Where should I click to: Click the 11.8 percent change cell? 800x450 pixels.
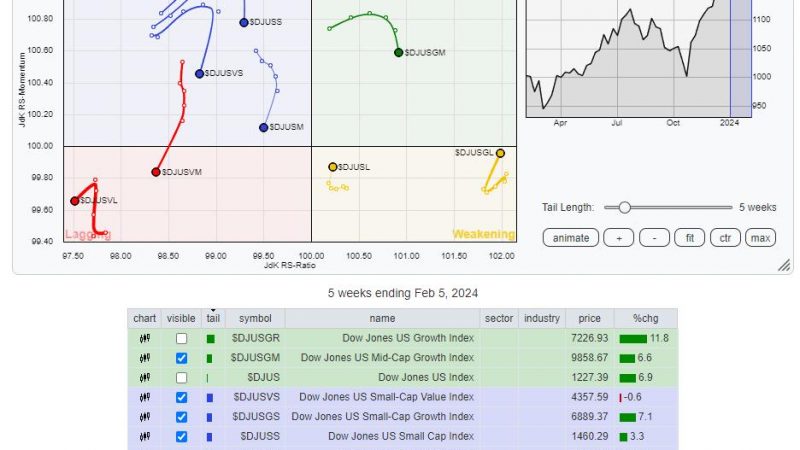pyautogui.click(x=646, y=338)
